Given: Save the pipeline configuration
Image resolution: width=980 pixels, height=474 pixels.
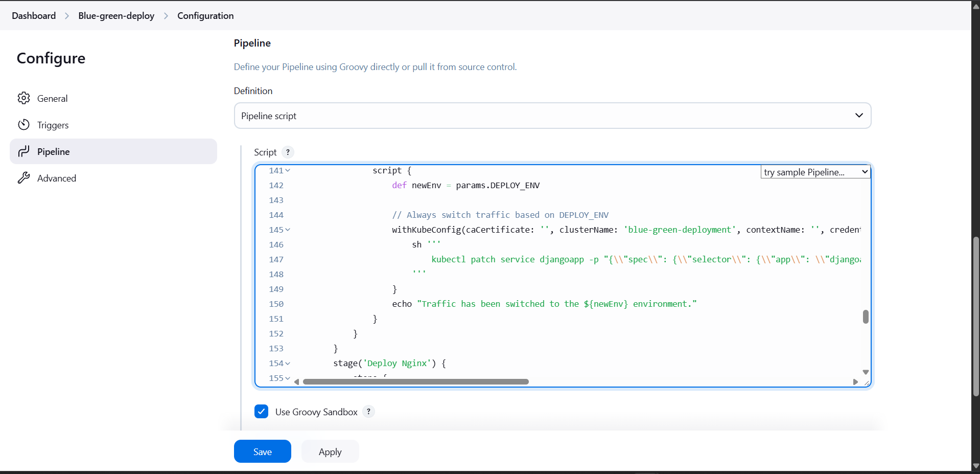Looking at the screenshot, I should 263,452.
